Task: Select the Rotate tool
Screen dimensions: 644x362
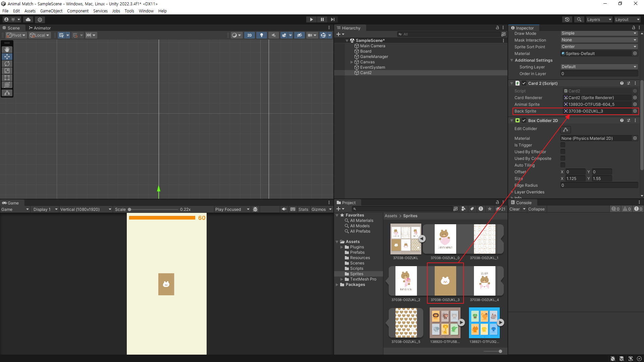Action: [7, 64]
